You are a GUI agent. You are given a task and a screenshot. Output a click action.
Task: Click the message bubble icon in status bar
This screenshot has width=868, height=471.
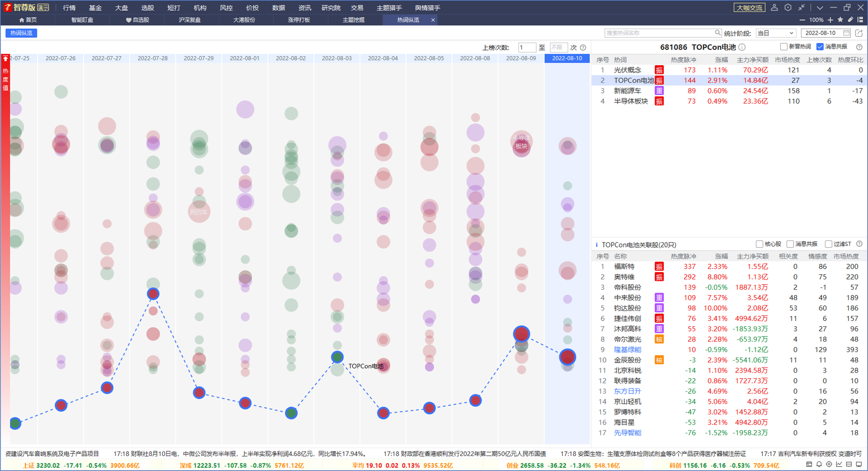(849, 464)
